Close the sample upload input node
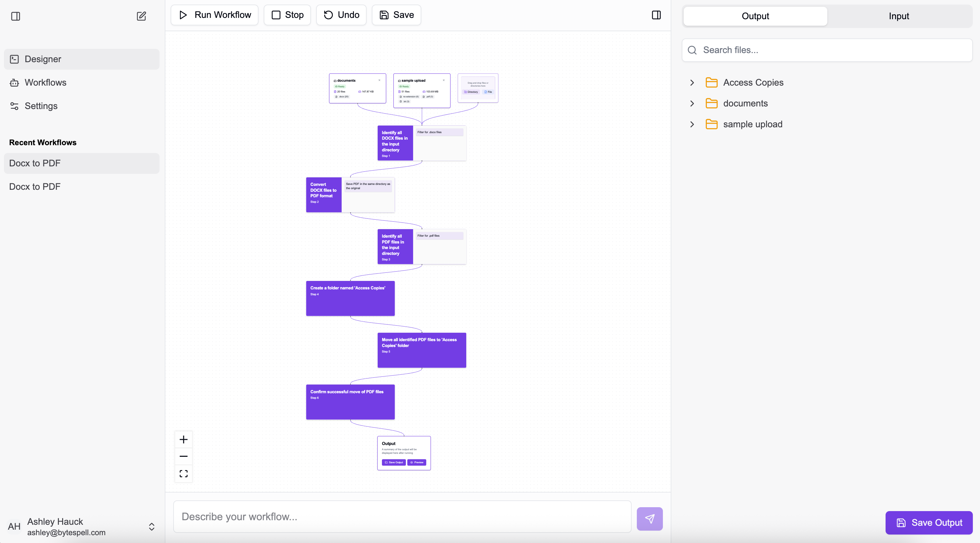 (x=443, y=80)
